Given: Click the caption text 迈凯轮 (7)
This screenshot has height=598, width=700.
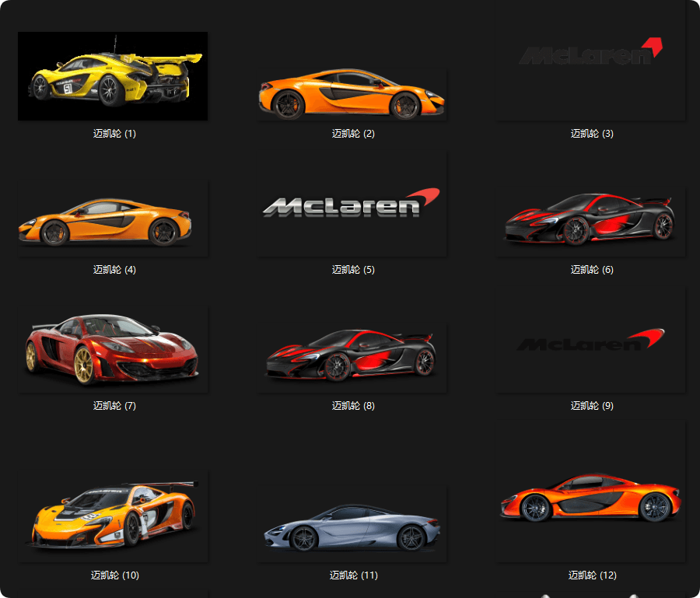Looking at the screenshot, I should [x=114, y=406].
